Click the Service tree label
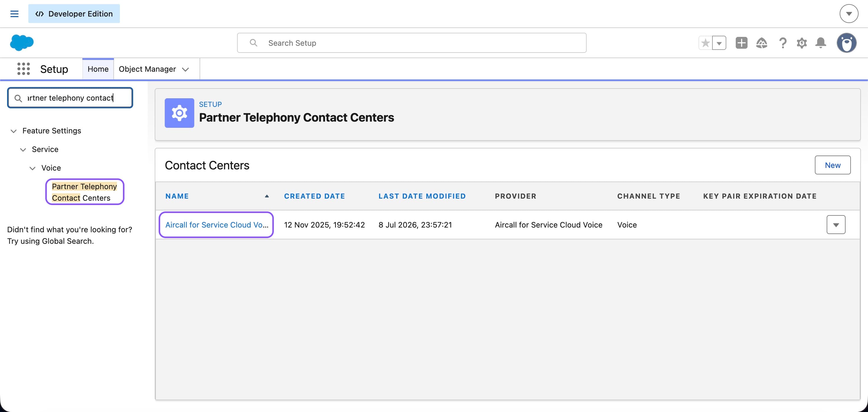 click(x=45, y=149)
